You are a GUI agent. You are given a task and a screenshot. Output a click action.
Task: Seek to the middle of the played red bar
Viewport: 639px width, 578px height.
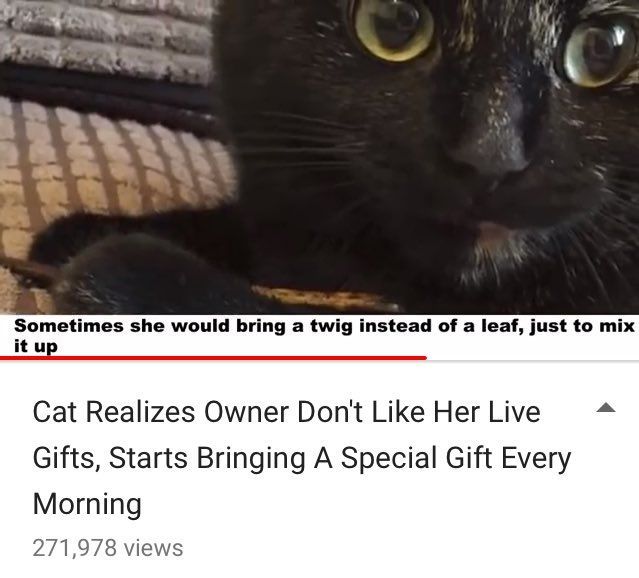(213, 358)
